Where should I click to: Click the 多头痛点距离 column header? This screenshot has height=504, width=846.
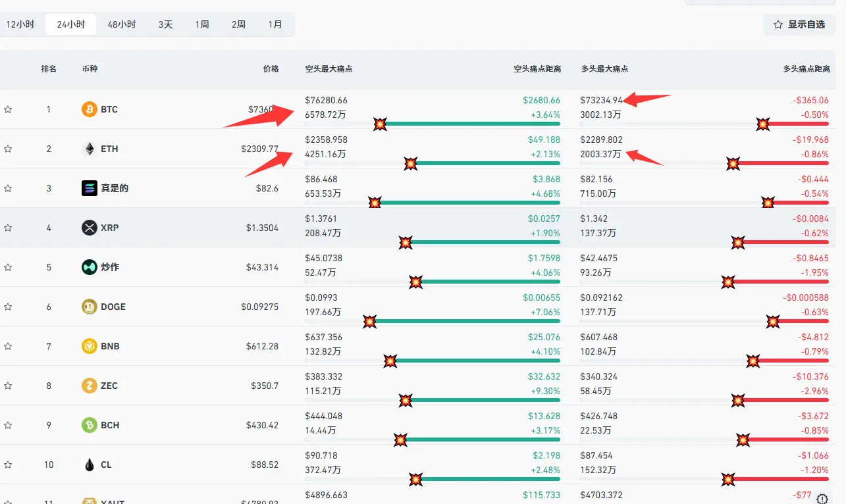(x=806, y=68)
